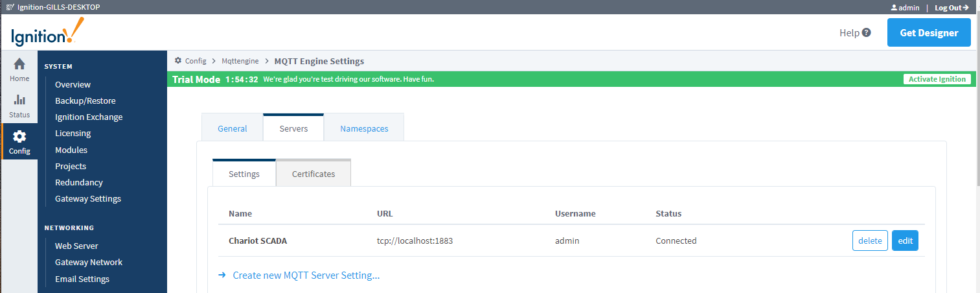Click the Status column header

[668, 213]
